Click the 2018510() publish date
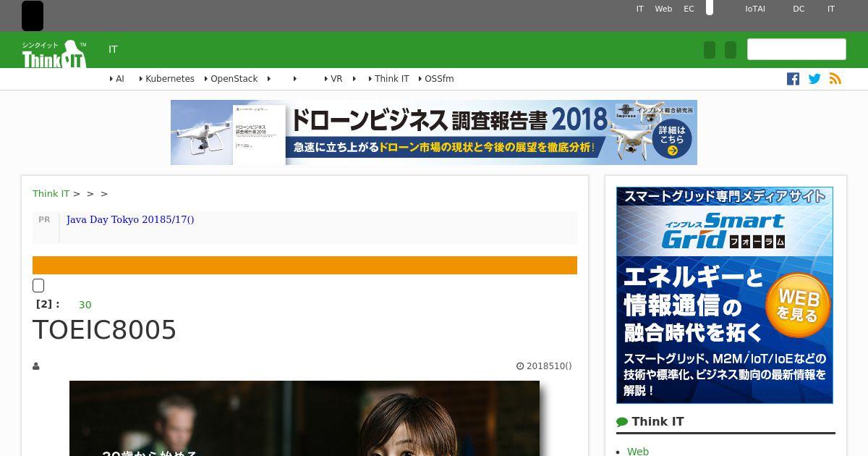Image resolution: width=868 pixels, height=456 pixels. (549, 366)
